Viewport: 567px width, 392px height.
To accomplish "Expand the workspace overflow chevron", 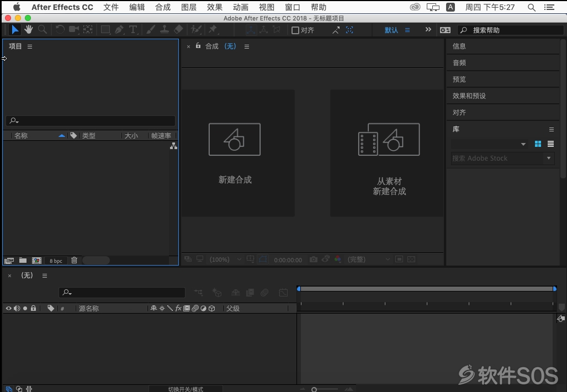I will [428, 30].
